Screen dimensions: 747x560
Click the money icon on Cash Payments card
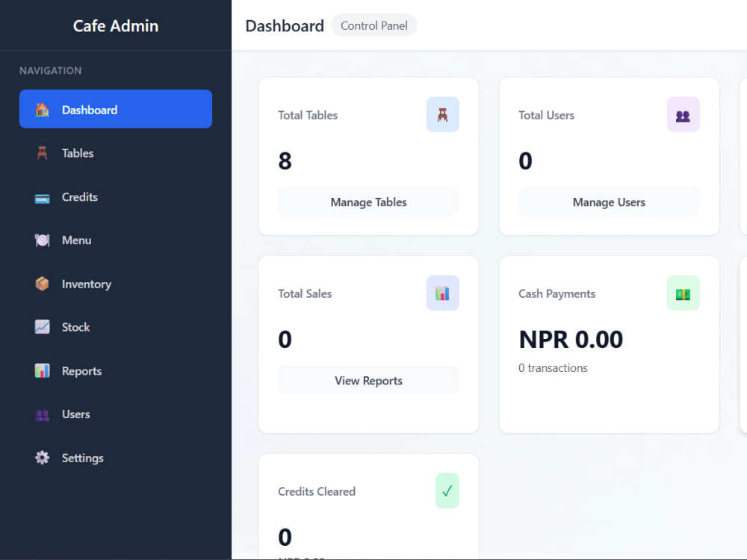coord(684,293)
